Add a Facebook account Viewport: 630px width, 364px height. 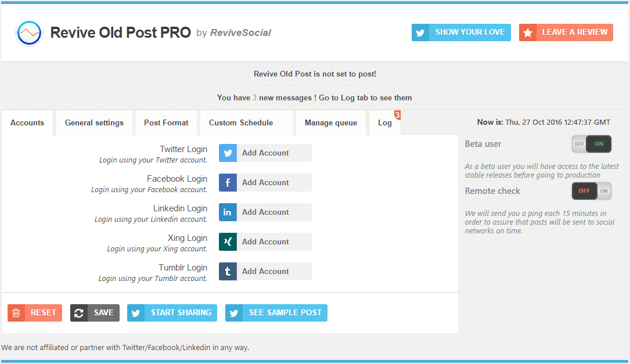(265, 183)
